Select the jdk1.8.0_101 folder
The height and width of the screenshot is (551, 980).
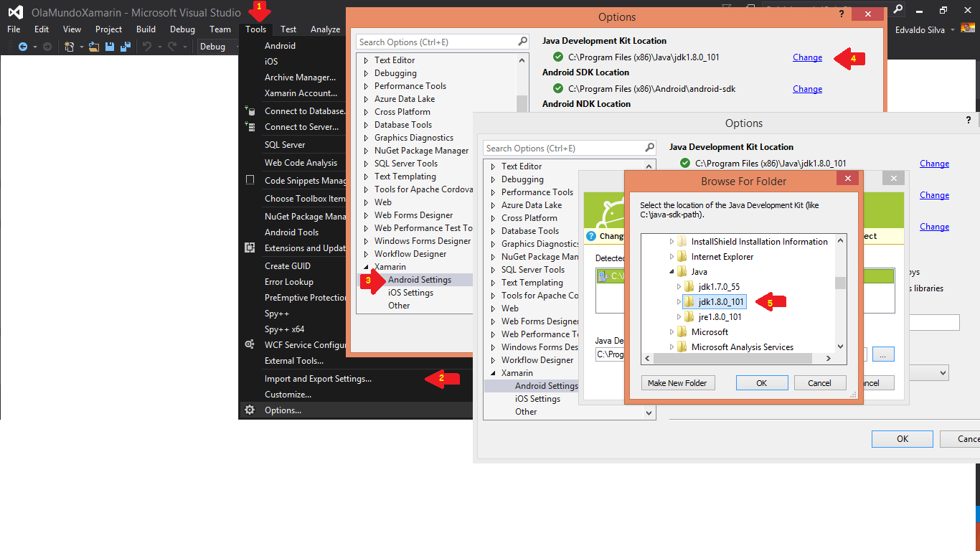pos(714,302)
